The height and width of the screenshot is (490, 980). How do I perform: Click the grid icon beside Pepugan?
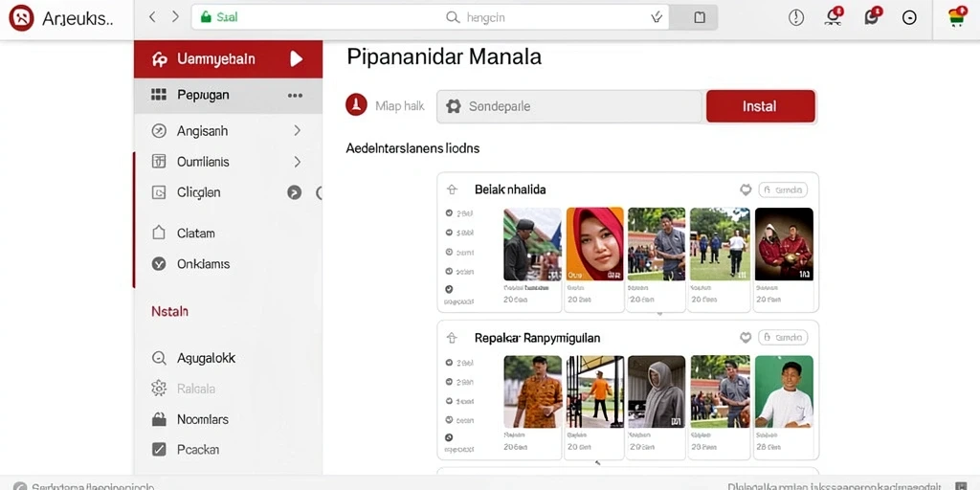coord(159,95)
